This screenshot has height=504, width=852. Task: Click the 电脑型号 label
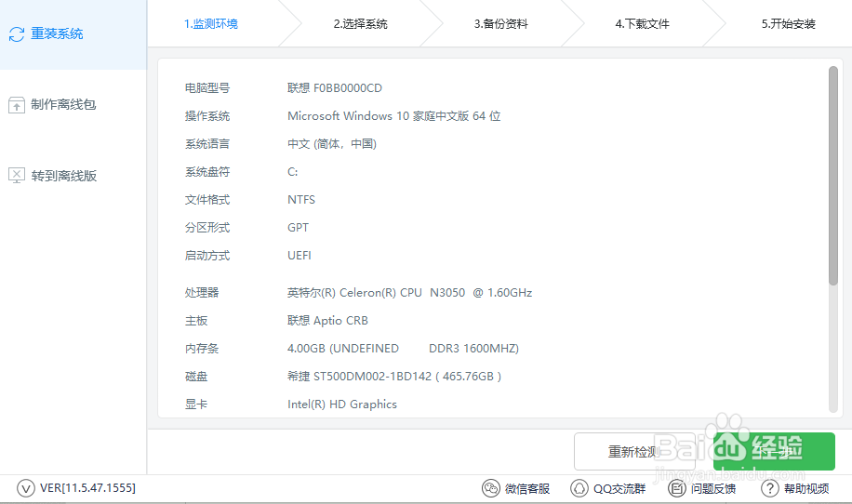(207, 88)
